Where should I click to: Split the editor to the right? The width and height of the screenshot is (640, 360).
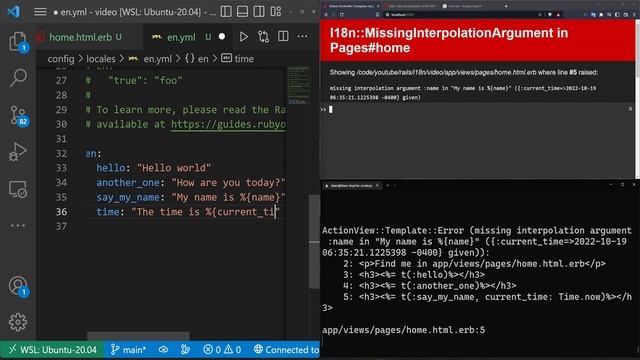pos(283,37)
